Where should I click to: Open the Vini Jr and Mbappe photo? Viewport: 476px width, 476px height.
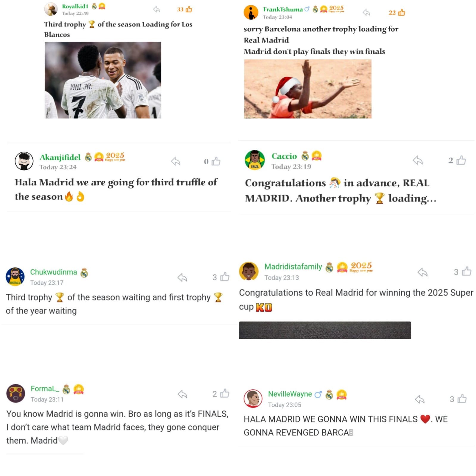click(x=103, y=80)
